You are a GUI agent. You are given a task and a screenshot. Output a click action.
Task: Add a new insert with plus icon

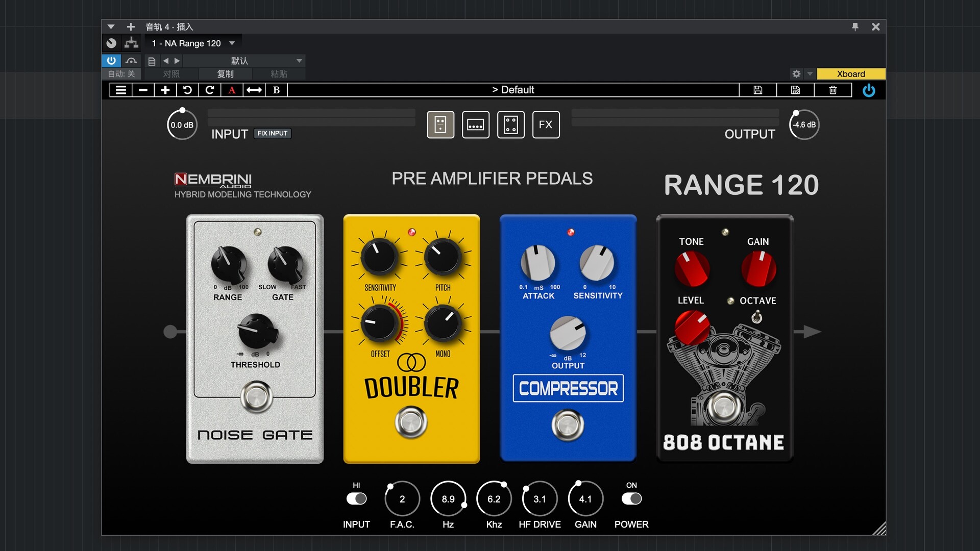pyautogui.click(x=131, y=27)
